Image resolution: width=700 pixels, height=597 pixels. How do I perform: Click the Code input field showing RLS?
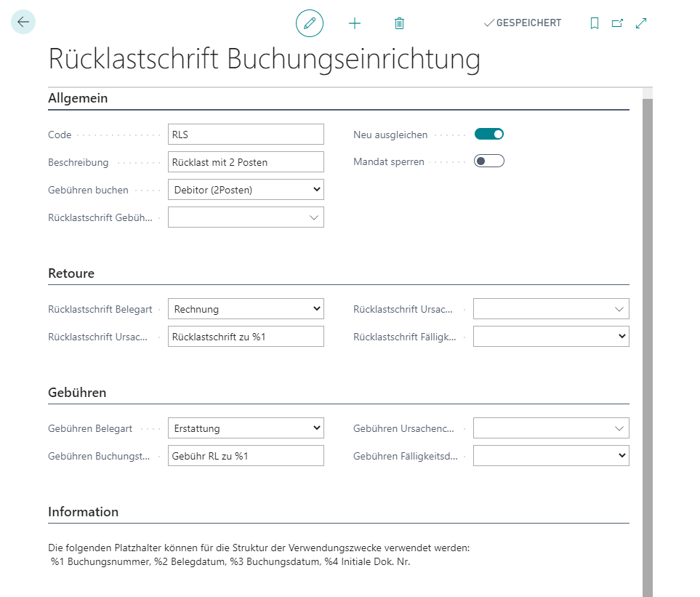246,134
